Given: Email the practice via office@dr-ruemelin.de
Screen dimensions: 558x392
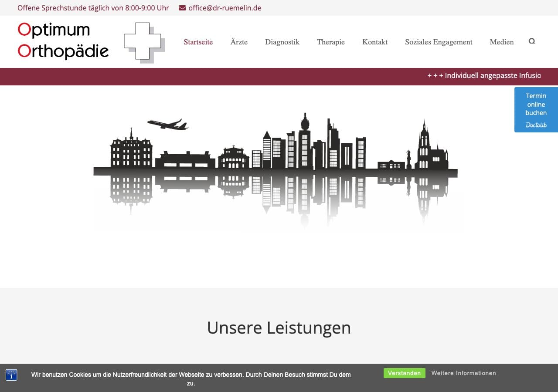Looking at the screenshot, I should tap(225, 7).
